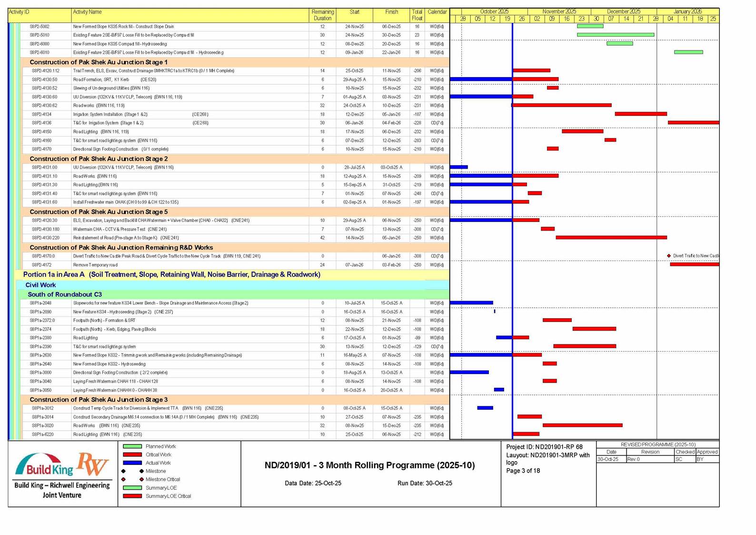Collapse the Portion 1a in Area A band

[171, 274]
